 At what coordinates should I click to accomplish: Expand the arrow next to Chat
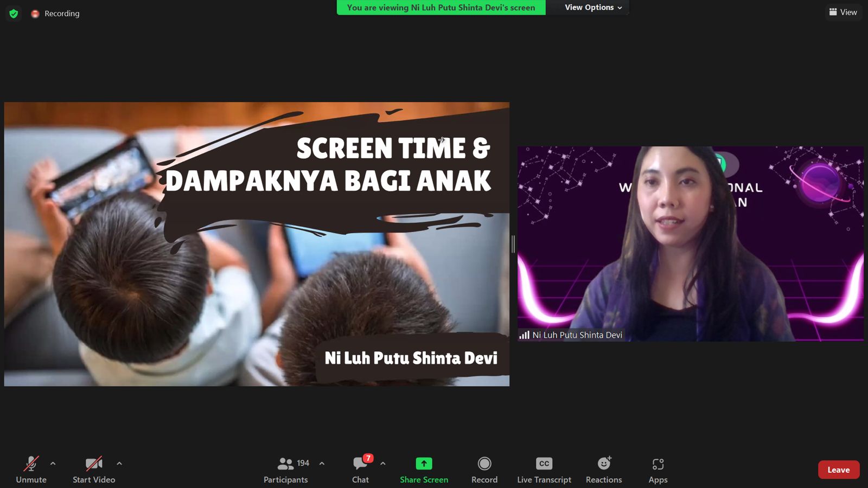click(x=383, y=464)
